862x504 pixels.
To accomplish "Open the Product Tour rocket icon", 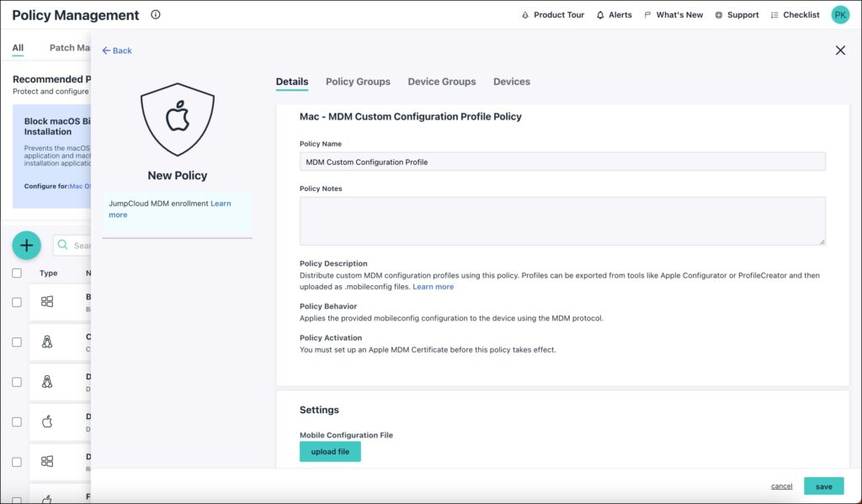I will tap(525, 15).
